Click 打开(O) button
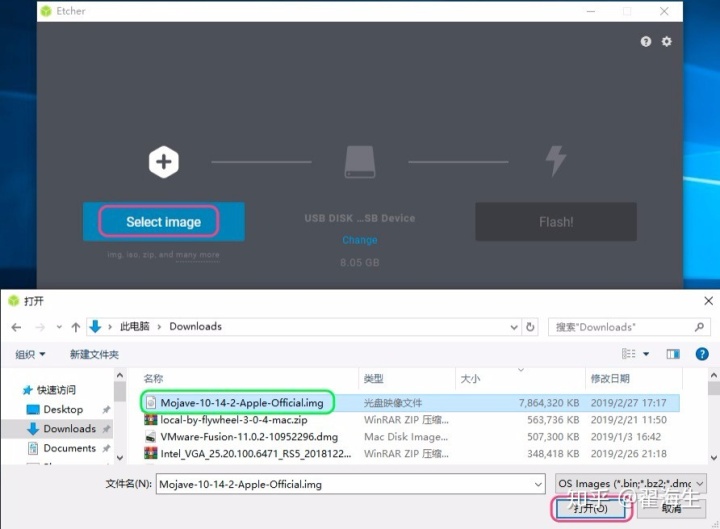Screen dimensions: 720x529 pos(591,508)
